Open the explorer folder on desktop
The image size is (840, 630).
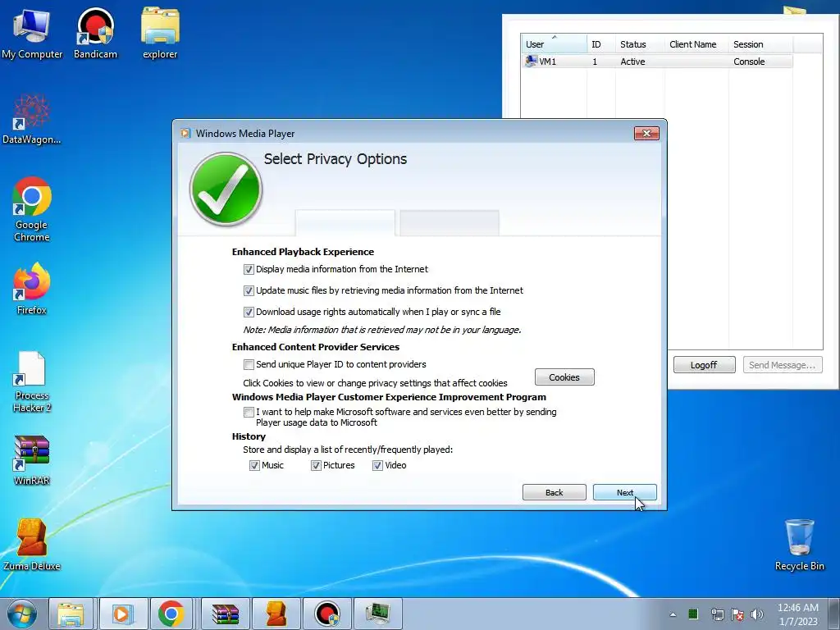pos(160,33)
